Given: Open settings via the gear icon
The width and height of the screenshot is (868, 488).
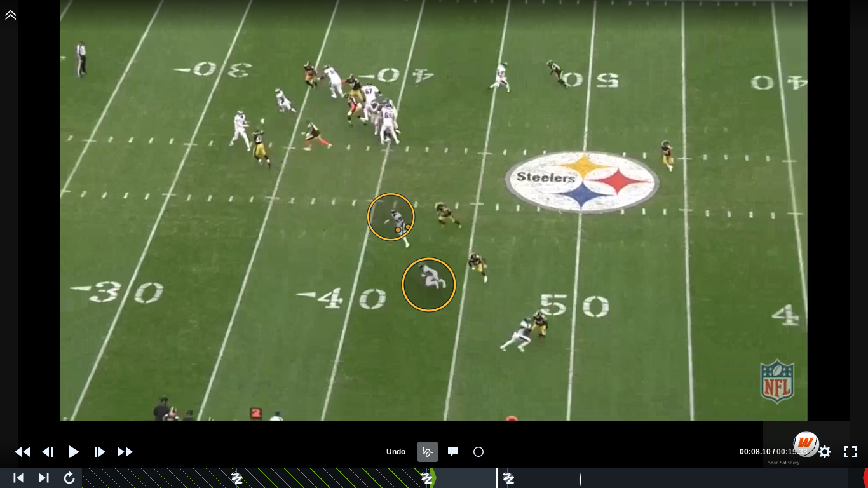Looking at the screenshot, I should [824, 452].
